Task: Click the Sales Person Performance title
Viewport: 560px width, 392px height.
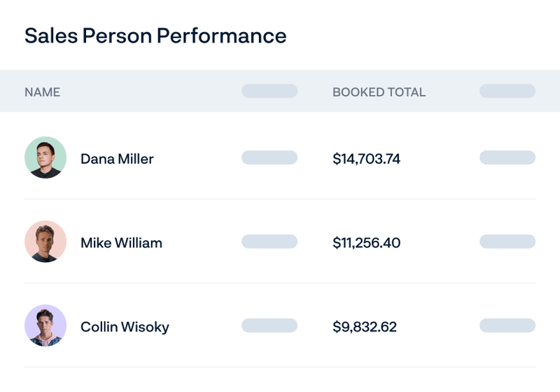Action: [x=155, y=36]
